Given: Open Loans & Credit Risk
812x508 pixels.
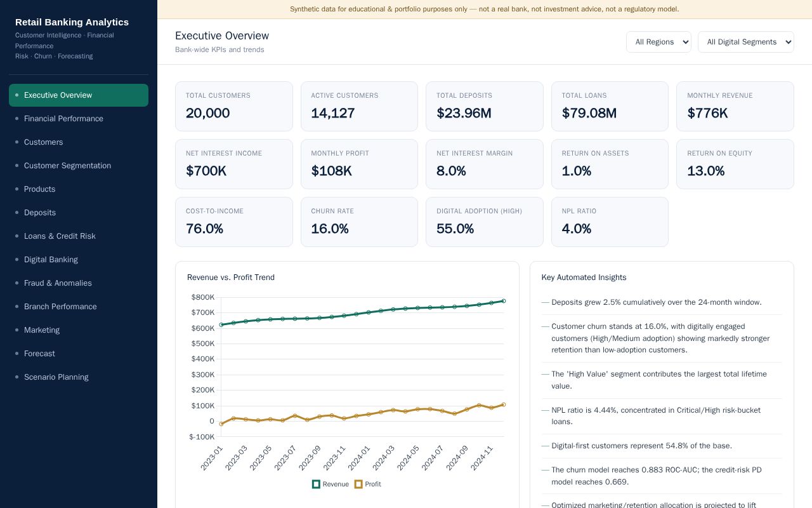Looking at the screenshot, I should point(79,236).
